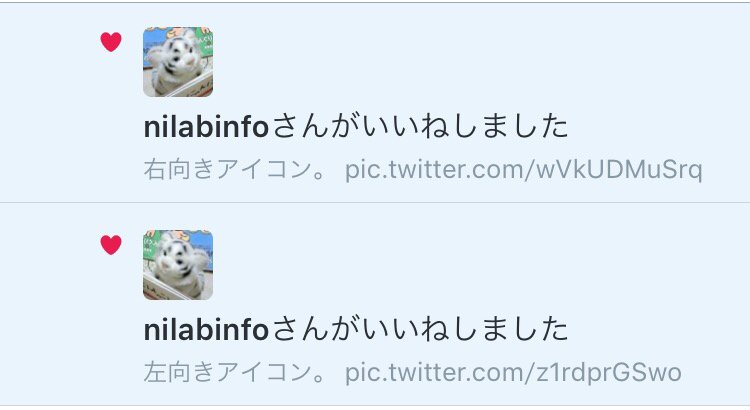Viewport: 750px width, 410px height.
Task: Open the right-facing white tiger avatar
Action: 178,62
